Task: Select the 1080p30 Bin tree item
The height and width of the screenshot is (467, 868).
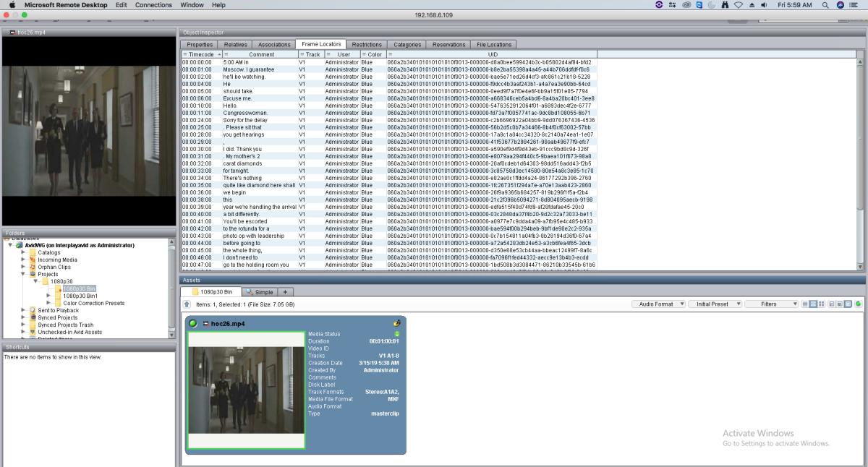Action: pos(79,288)
